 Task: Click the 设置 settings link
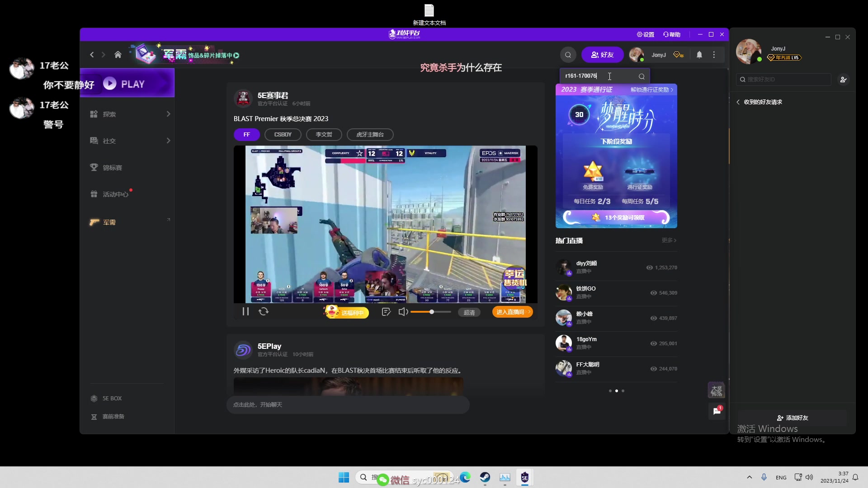click(x=646, y=34)
